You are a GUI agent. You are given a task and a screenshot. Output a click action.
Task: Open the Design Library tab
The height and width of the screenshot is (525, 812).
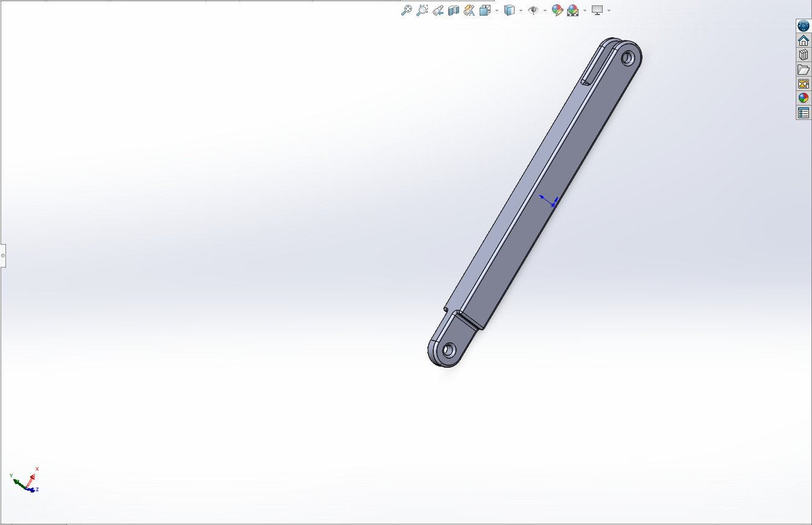tap(804, 55)
